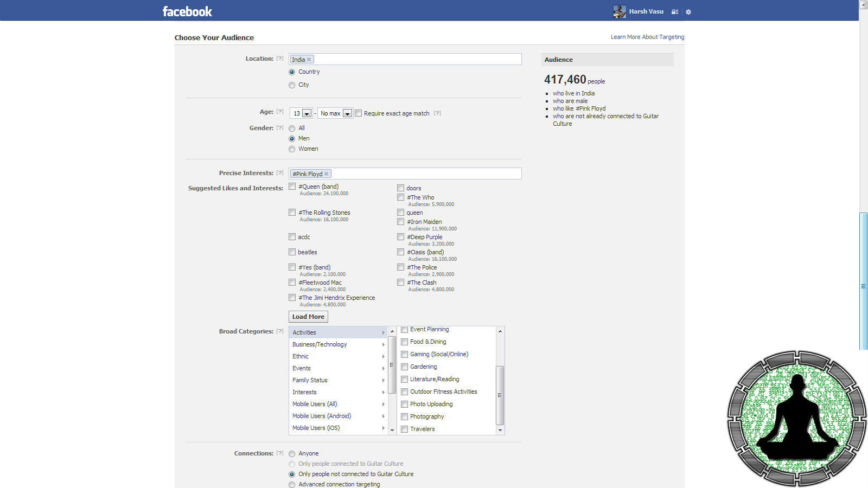This screenshot has height=488, width=868.
Task: Select Advanced connection targeting option
Action: point(292,485)
